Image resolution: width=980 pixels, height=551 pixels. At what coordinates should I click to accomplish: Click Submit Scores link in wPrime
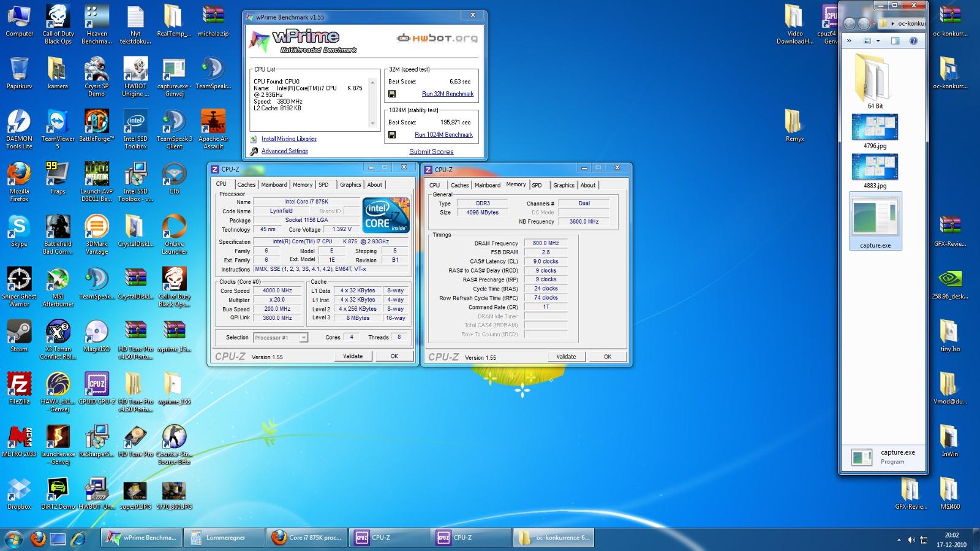tap(431, 152)
